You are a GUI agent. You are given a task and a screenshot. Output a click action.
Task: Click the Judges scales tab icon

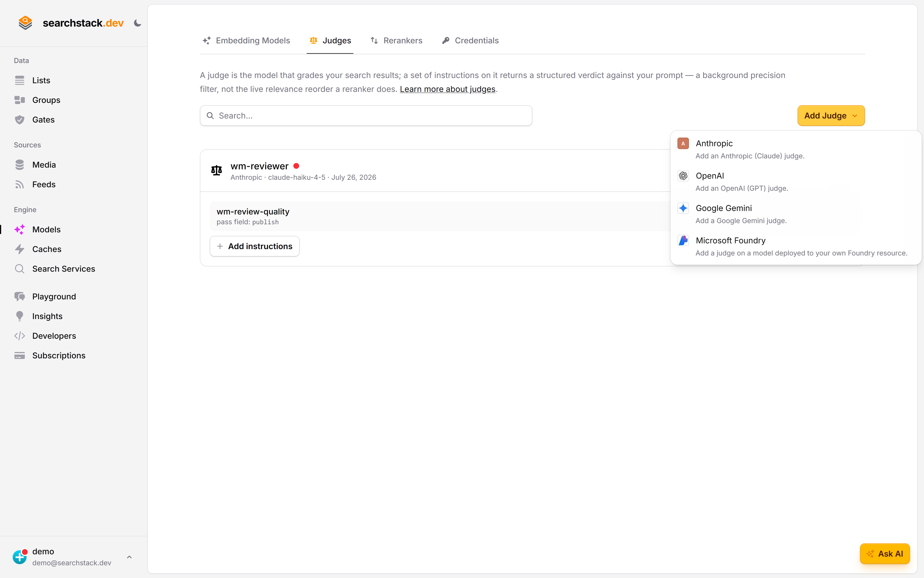(314, 40)
